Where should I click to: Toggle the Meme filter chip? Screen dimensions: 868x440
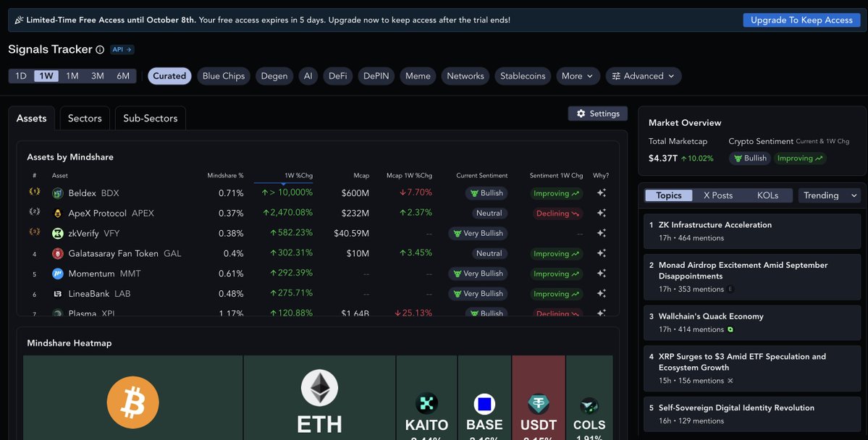point(418,76)
